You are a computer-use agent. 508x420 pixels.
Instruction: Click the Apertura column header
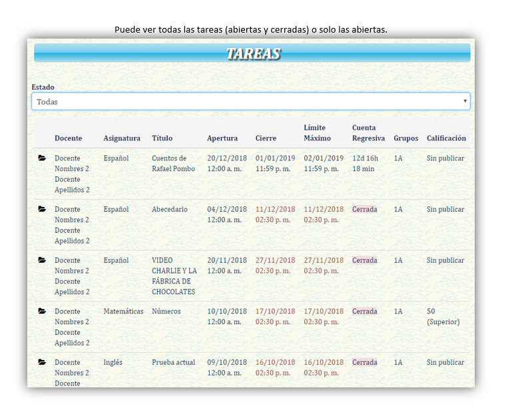222,138
